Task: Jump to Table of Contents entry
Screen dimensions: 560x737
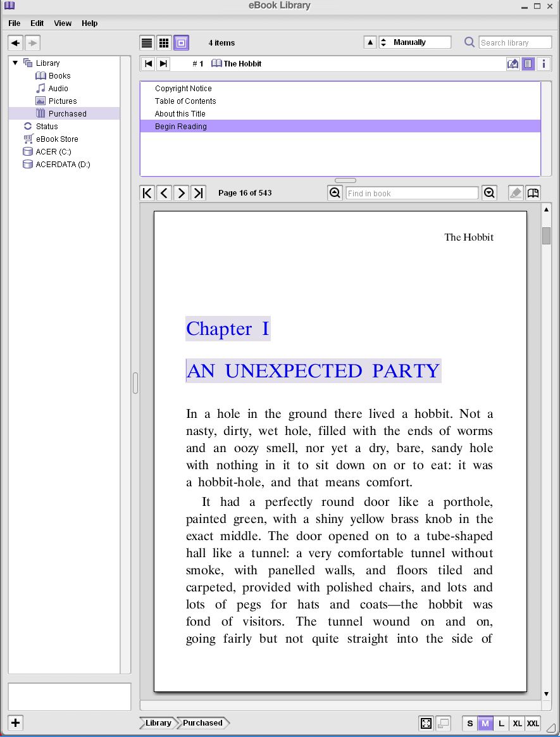Action: pos(340,101)
